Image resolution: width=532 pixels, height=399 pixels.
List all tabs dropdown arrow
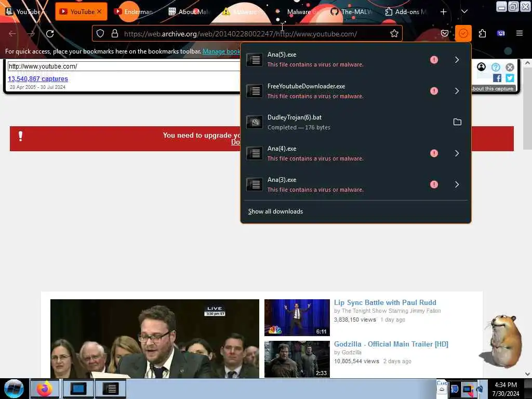[x=464, y=11]
